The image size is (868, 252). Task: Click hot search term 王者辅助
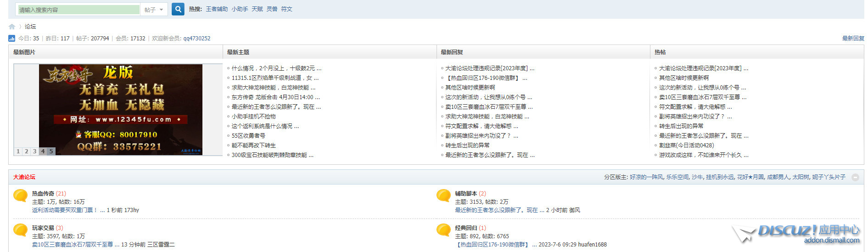(x=217, y=9)
